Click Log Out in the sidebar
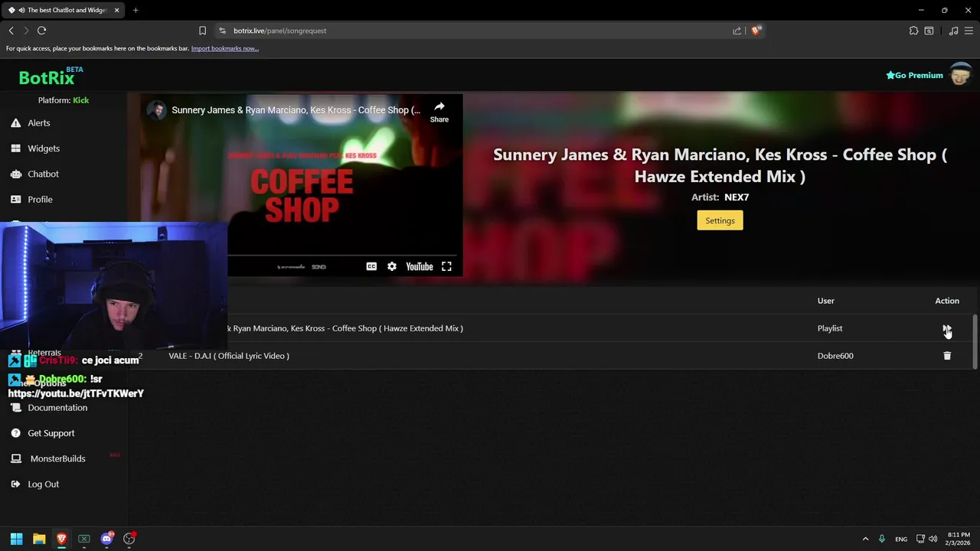The height and width of the screenshot is (551, 980). tap(43, 484)
